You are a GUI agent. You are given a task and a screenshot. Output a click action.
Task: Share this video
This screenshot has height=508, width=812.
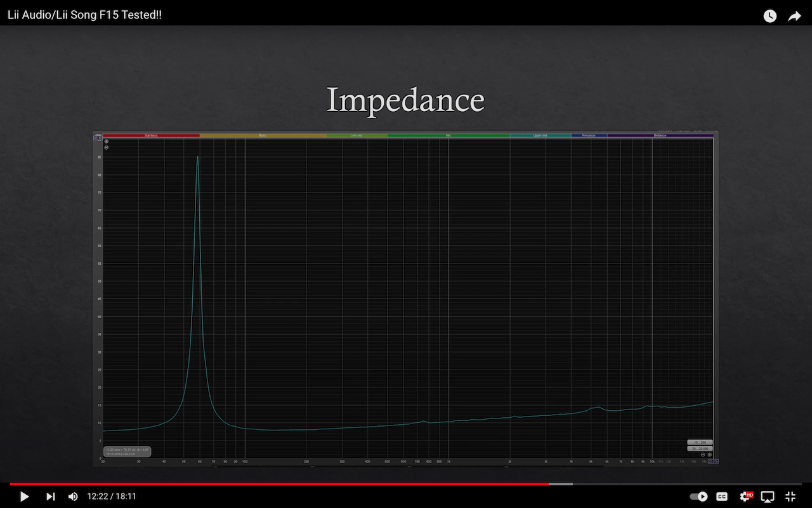(794, 16)
